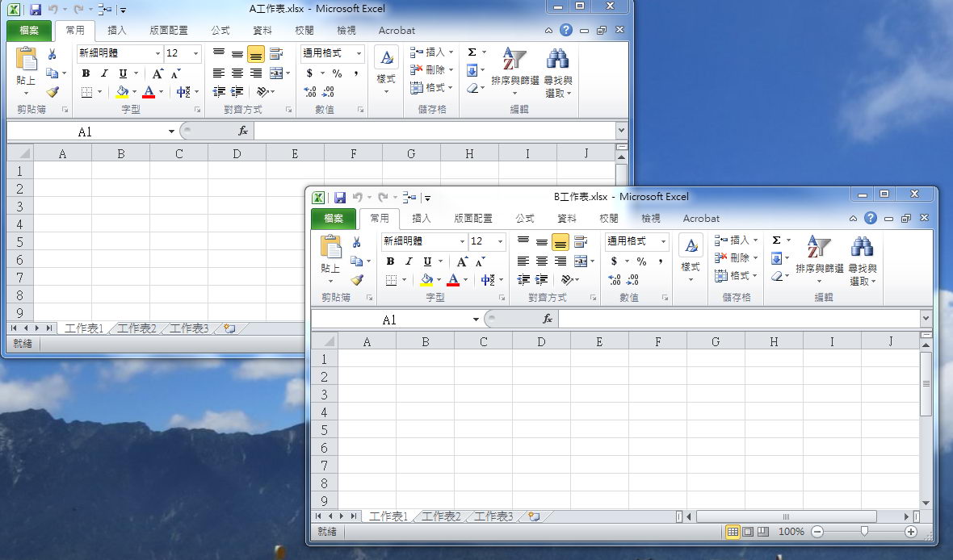Open 檔案 tab in A工作表 window

click(x=29, y=31)
